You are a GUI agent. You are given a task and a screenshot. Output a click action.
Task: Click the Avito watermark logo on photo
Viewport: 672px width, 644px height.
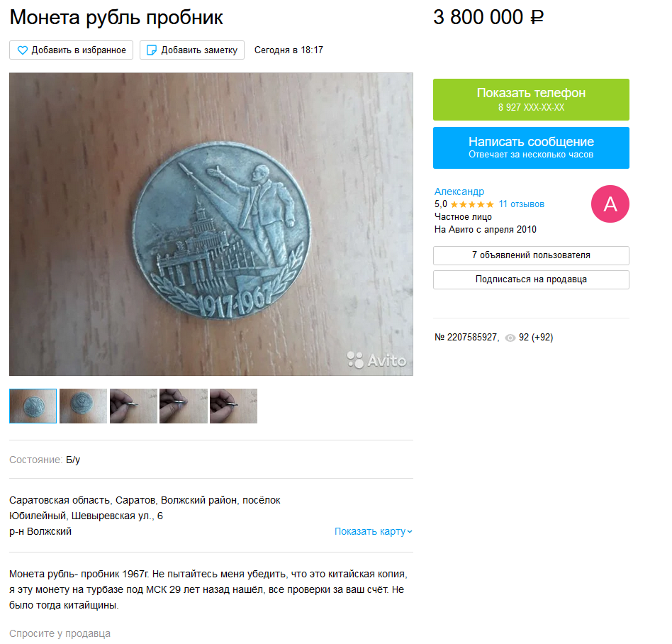pyautogui.click(x=376, y=360)
